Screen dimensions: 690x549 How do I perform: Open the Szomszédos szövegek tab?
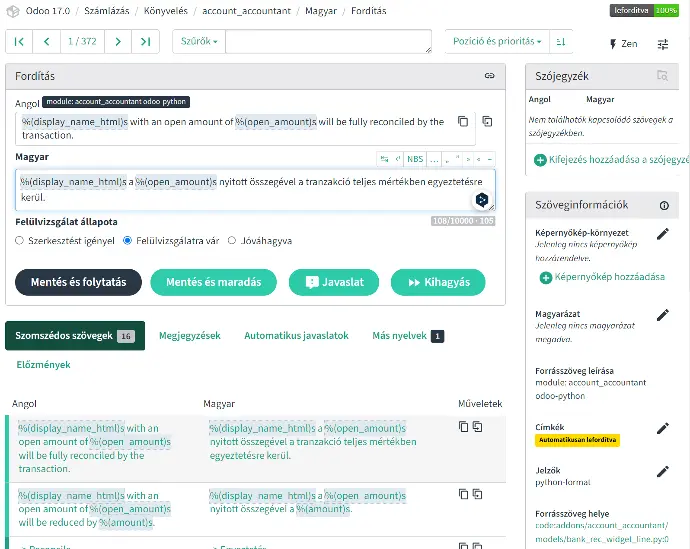(x=75, y=336)
